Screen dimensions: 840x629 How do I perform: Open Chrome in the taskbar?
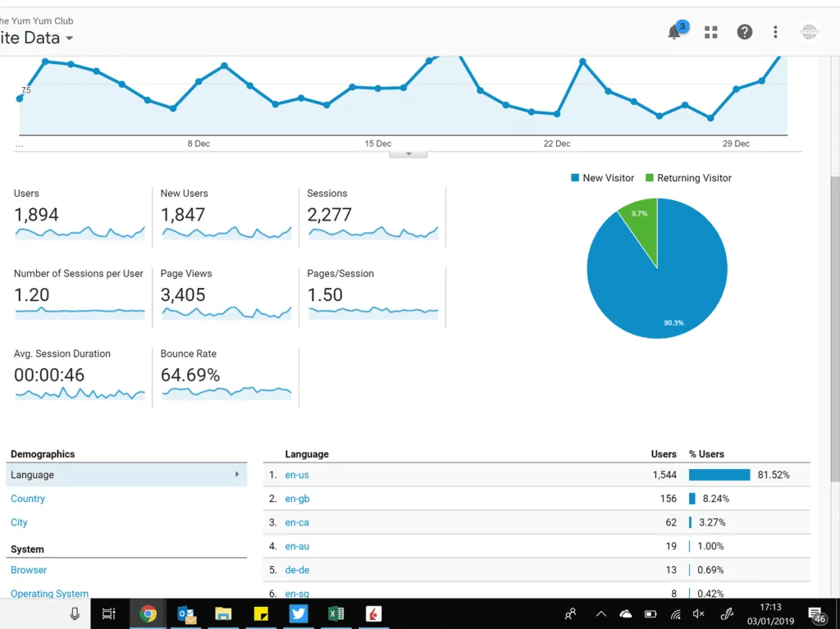pos(148,614)
